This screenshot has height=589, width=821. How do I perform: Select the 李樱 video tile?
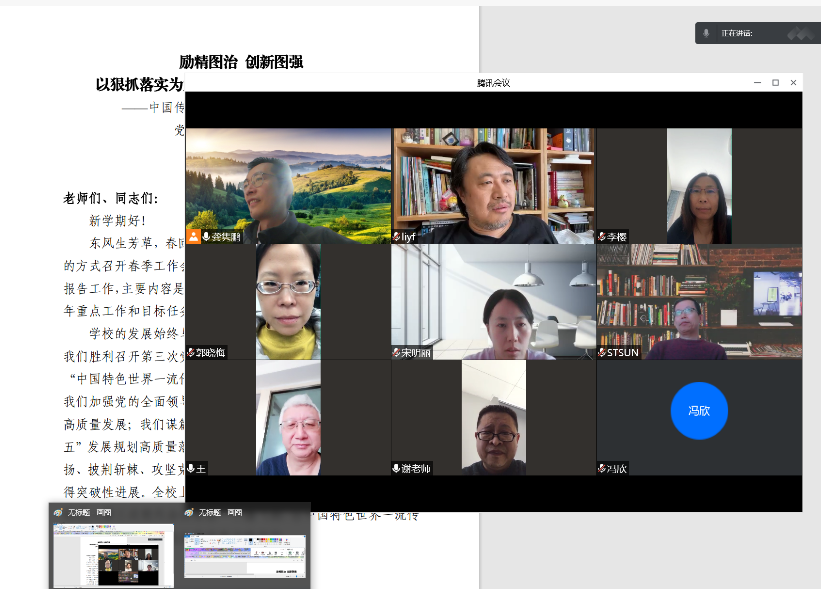[699, 185]
